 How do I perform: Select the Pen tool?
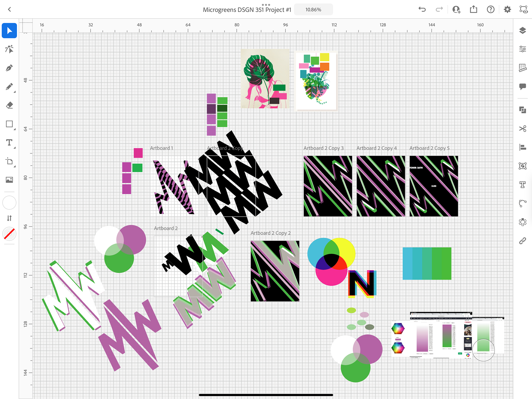pyautogui.click(x=9, y=68)
